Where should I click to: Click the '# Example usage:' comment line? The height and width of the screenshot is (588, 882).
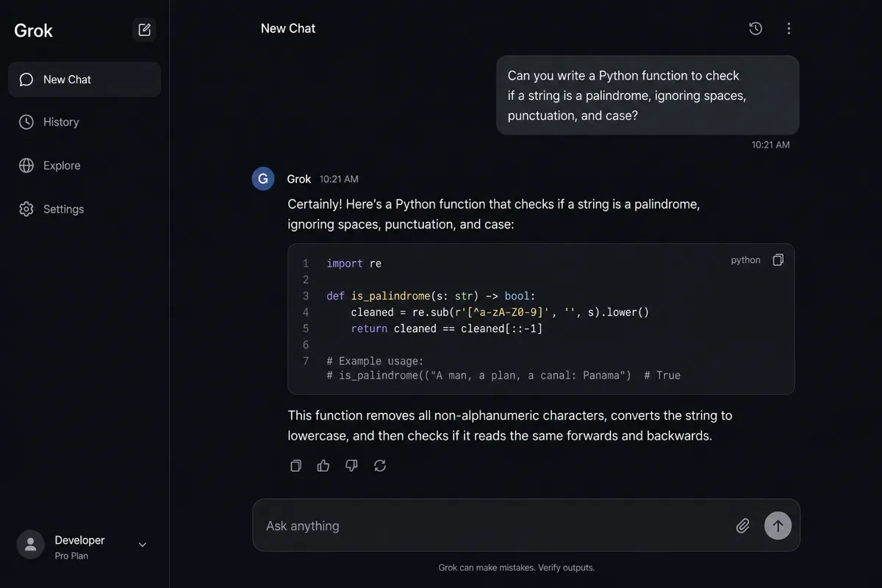pos(375,361)
